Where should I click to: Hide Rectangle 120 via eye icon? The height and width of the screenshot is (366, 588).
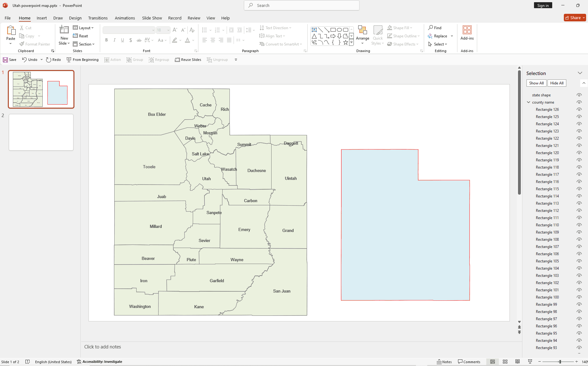(579, 153)
